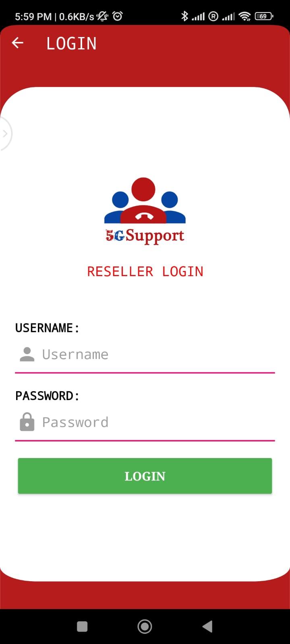Tap the Android home circle button

tap(145, 626)
